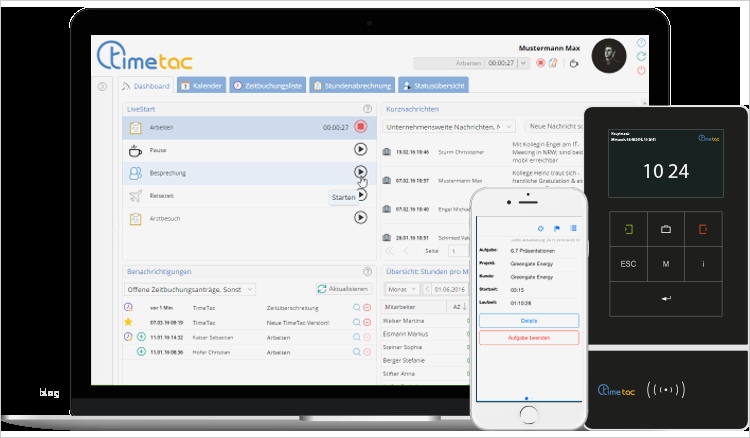750x438 pixels.
Task: Start the Pause task timer
Action: coord(361,149)
